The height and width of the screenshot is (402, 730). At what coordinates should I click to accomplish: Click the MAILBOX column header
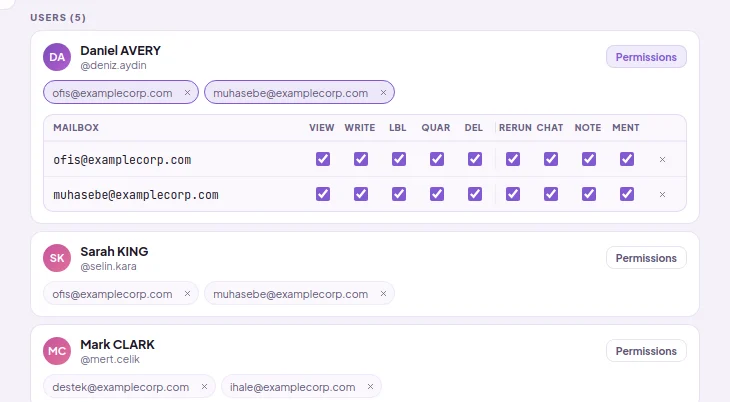point(76,128)
